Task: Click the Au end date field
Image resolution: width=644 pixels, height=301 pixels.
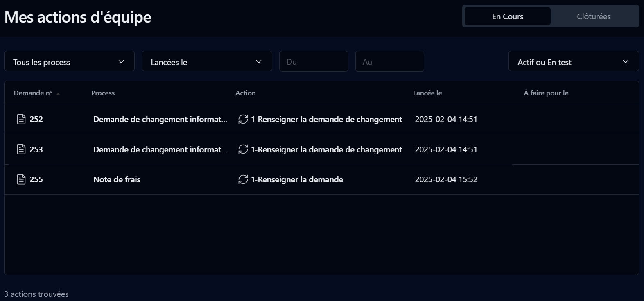Action: 389,61
